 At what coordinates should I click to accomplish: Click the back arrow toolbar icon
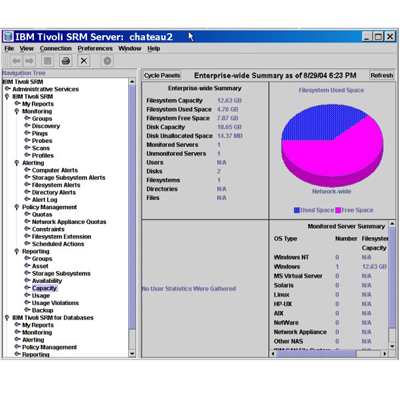point(16,61)
